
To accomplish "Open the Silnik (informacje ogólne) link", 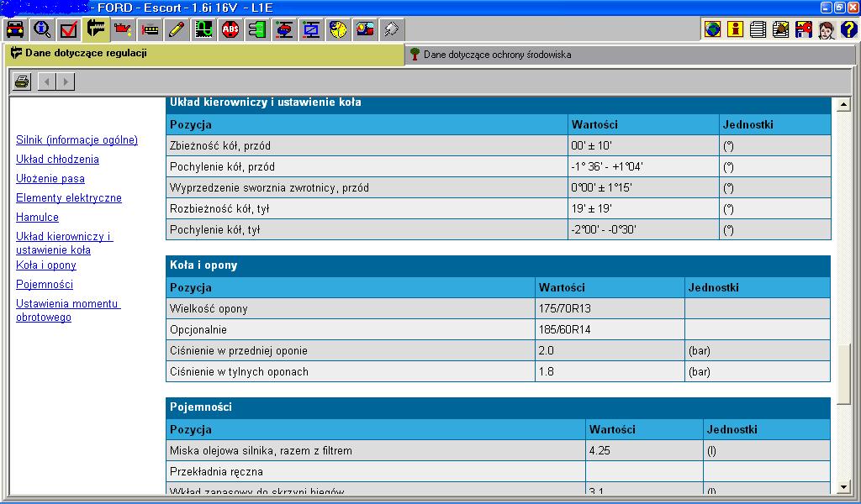I will 77,140.
